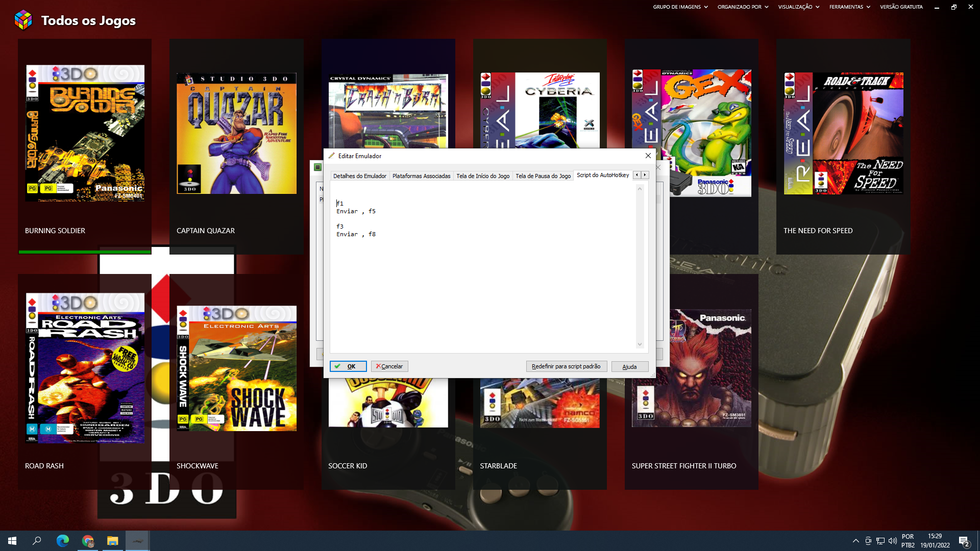Click SOCCER KID title text
980x551 pixels.
click(348, 466)
